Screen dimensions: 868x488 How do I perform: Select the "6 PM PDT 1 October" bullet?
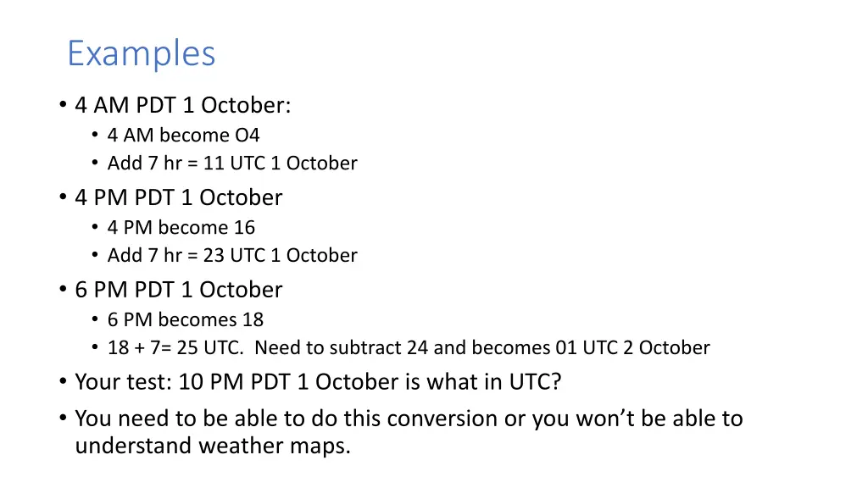(178, 290)
